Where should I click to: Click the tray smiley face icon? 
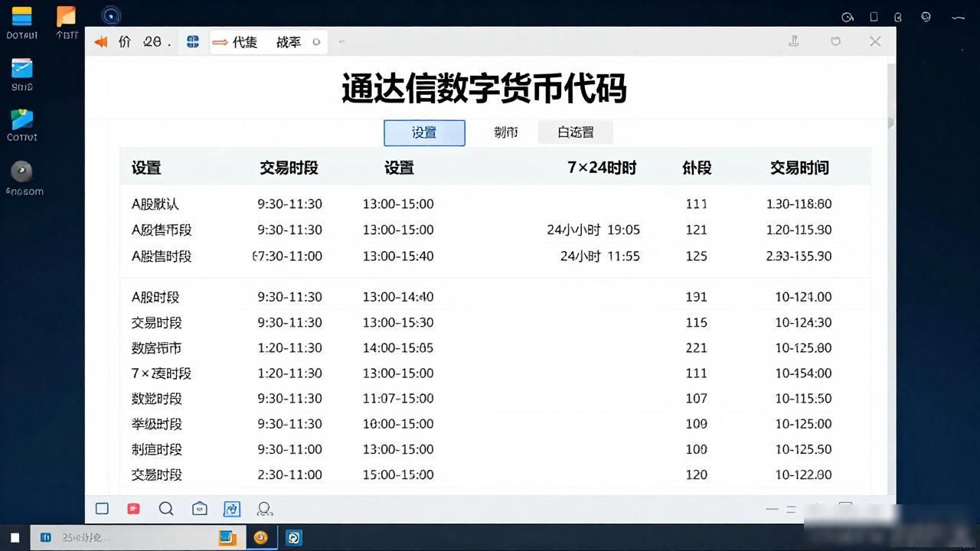(926, 17)
